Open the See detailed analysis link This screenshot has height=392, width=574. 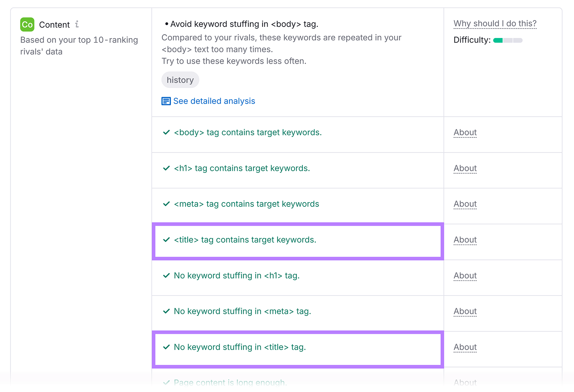point(214,101)
